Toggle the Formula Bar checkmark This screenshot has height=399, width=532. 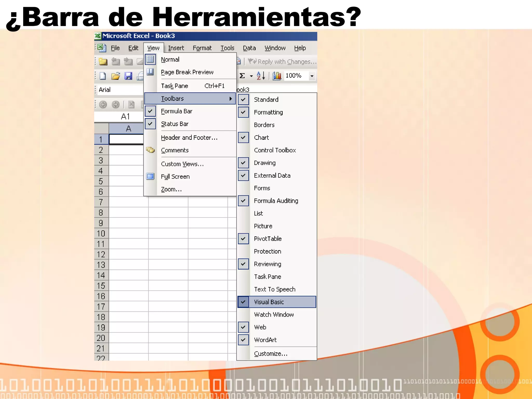pyautogui.click(x=150, y=111)
